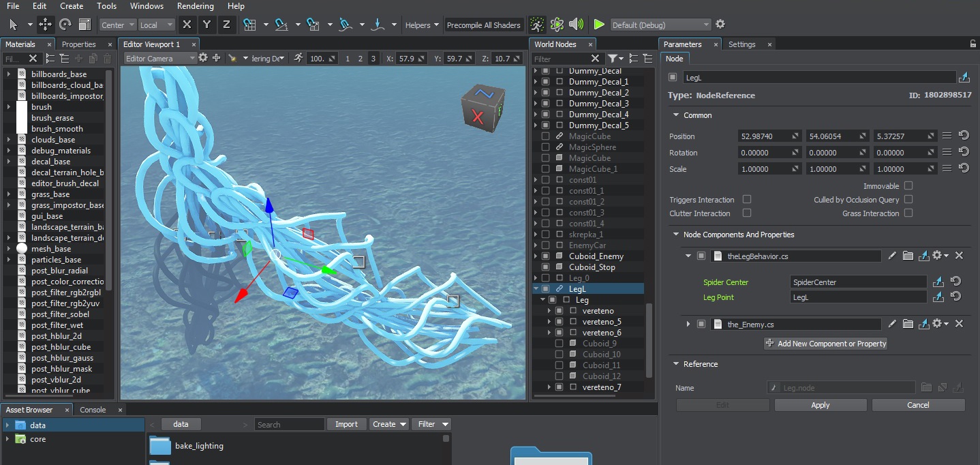Expand the vereteno_7 node
The image size is (980, 465).
549,387
